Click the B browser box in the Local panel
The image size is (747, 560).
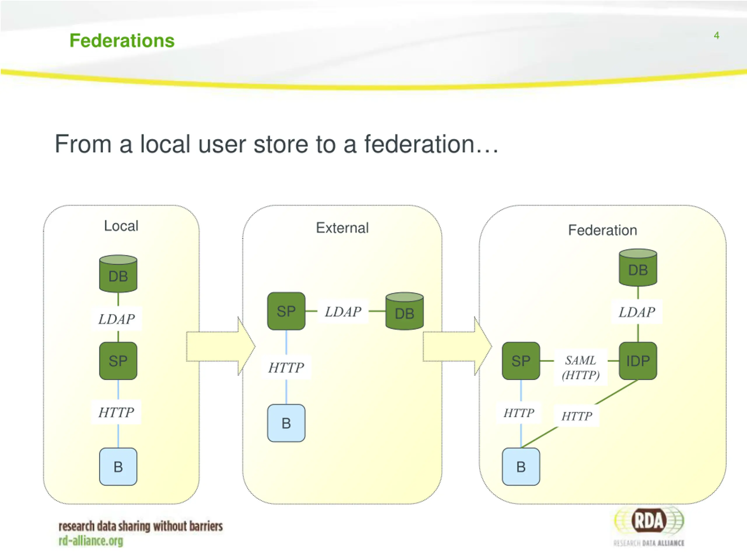118,467
